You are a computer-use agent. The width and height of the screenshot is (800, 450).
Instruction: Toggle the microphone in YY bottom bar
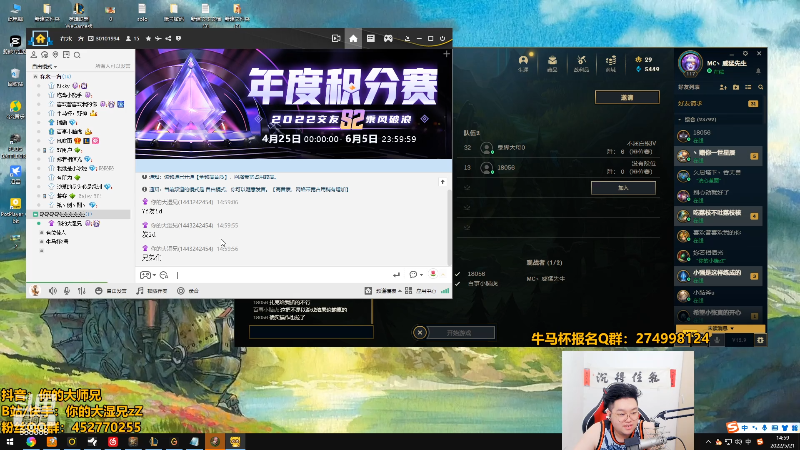pos(67,291)
